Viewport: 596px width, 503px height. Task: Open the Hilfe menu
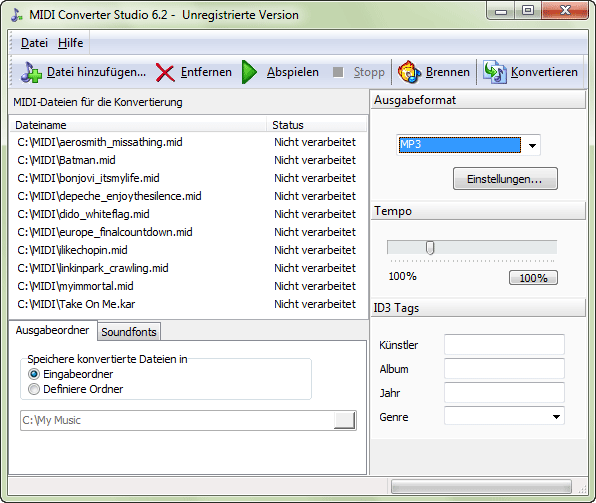(70, 43)
